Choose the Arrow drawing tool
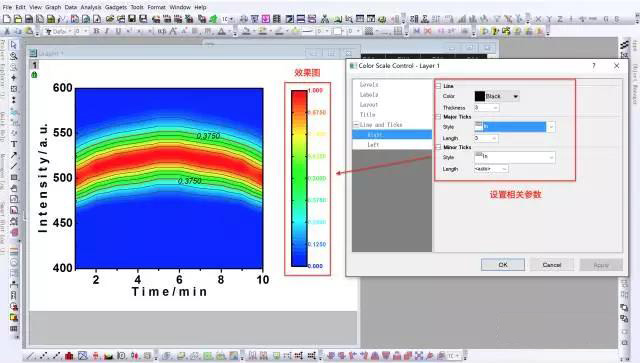Image resolution: width=640 pixels, height=363 pixels. (x=13, y=155)
